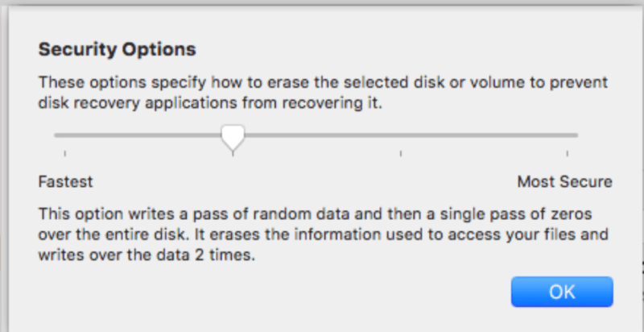The image size is (644, 332).
Task: Click track between third and fourth ticks
Action: (484, 135)
